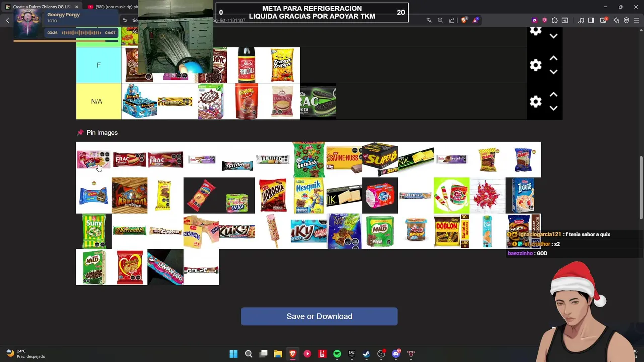Click the Brave browser taskbar icon

pos(292,354)
